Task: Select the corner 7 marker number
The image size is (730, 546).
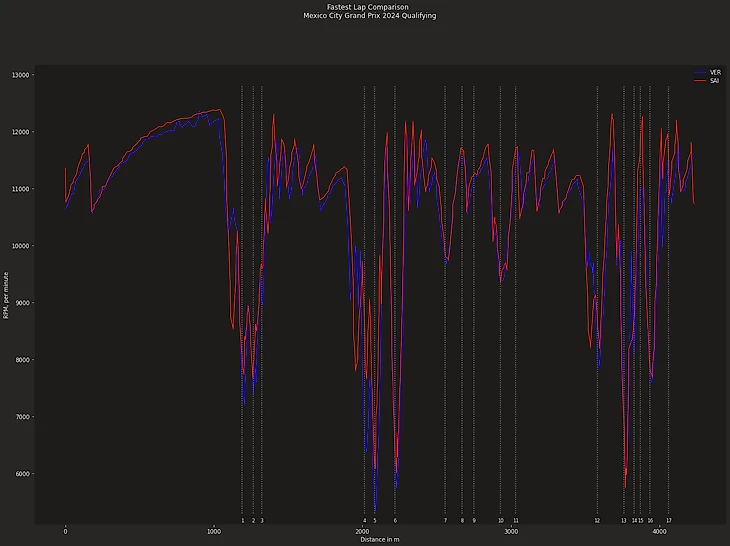Action: click(x=445, y=521)
